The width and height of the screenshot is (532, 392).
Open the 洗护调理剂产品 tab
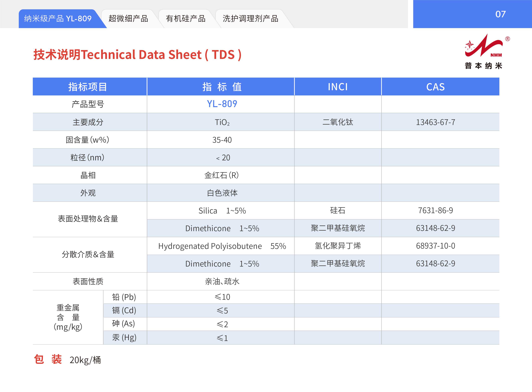pyautogui.click(x=250, y=18)
